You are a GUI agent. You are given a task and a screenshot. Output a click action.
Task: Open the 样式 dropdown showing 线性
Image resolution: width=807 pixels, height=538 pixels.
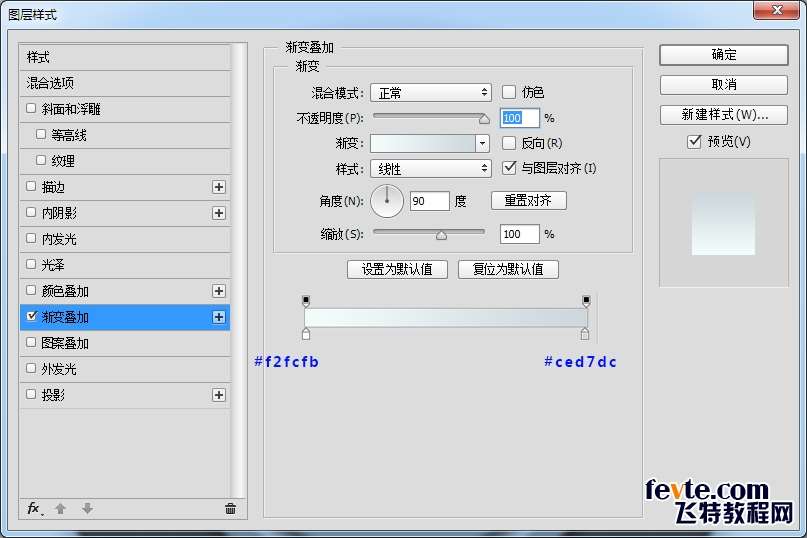click(x=431, y=168)
